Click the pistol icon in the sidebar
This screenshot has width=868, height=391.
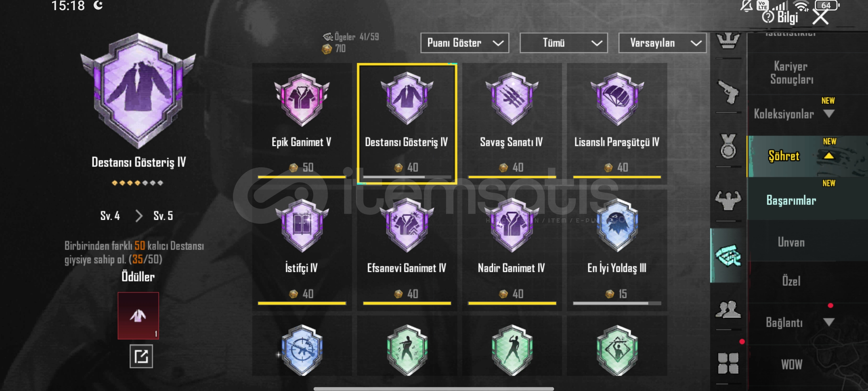pos(728,92)
